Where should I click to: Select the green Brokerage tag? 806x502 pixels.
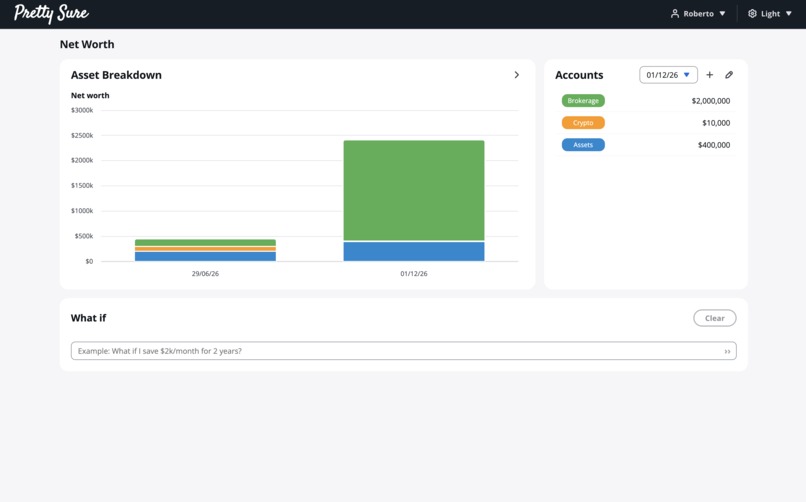pyautogui.click(x=583, y=101)
